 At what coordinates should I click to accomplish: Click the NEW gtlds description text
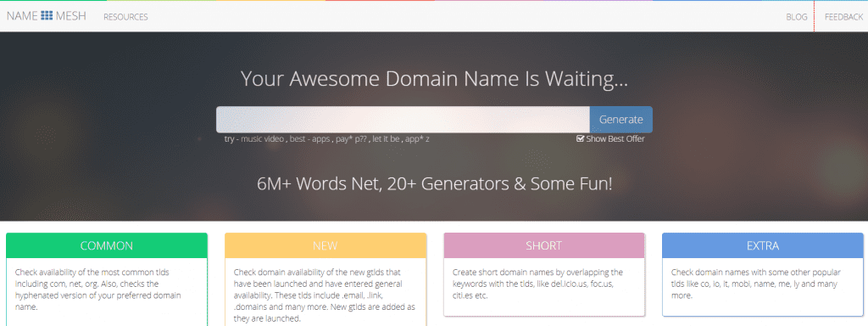click(325, 295)
